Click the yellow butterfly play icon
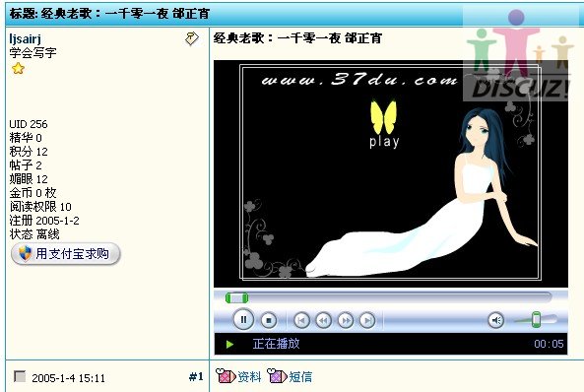584x392 pixels. (384, 117)
